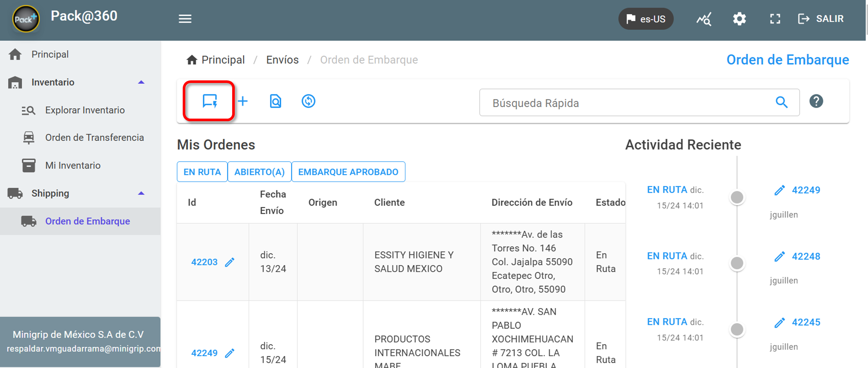Toggle the hamburger menu icon
The image size is (868, 368).
click(185, 19)
